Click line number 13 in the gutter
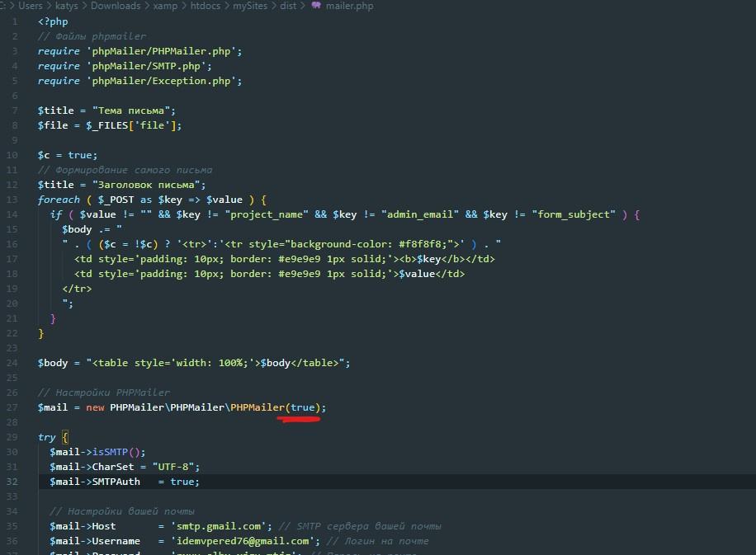This screenshot has width=756, height=555. coord(12,200)
